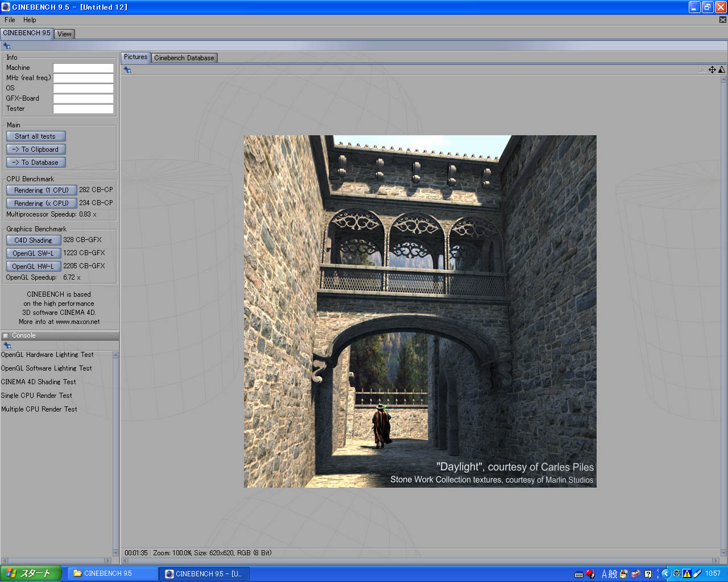Select the move picture cross-arrow icon
Image resolution: width=728 pixels, height=582 pixels.
pyautogui.click(x=712, y=70)
